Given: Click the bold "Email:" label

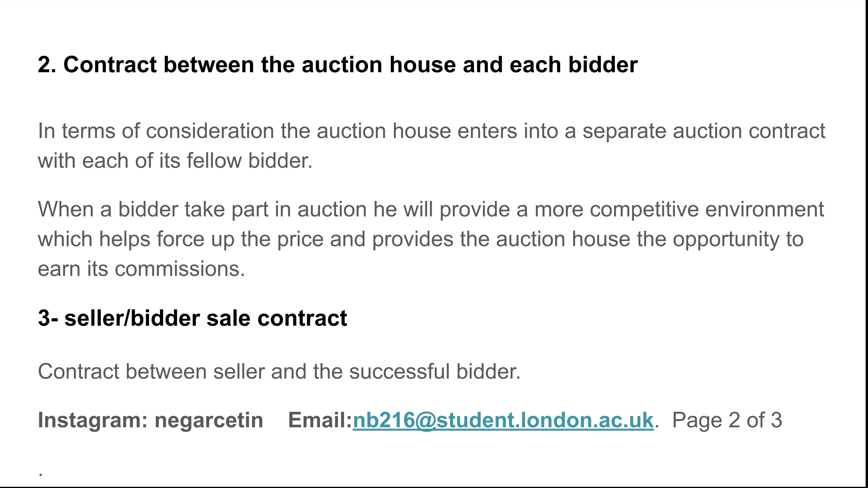Looking at the screenshot, I should (320, 420).
